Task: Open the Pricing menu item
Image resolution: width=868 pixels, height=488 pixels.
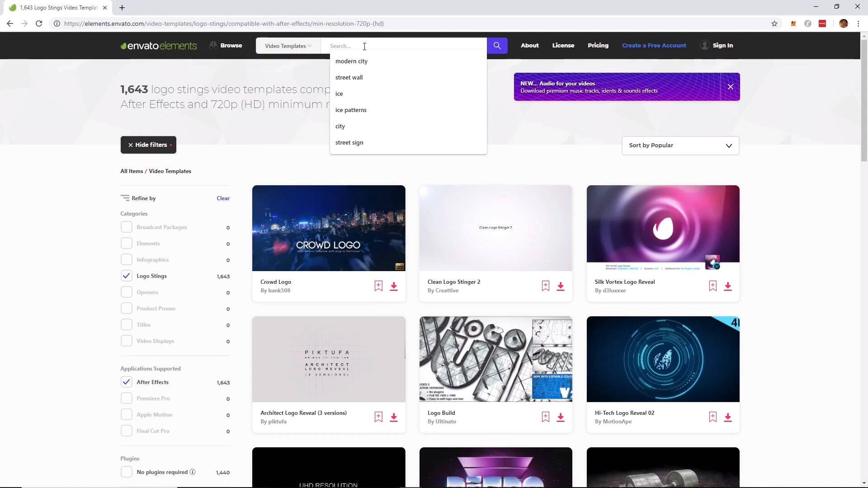Action: pos(598,45)
